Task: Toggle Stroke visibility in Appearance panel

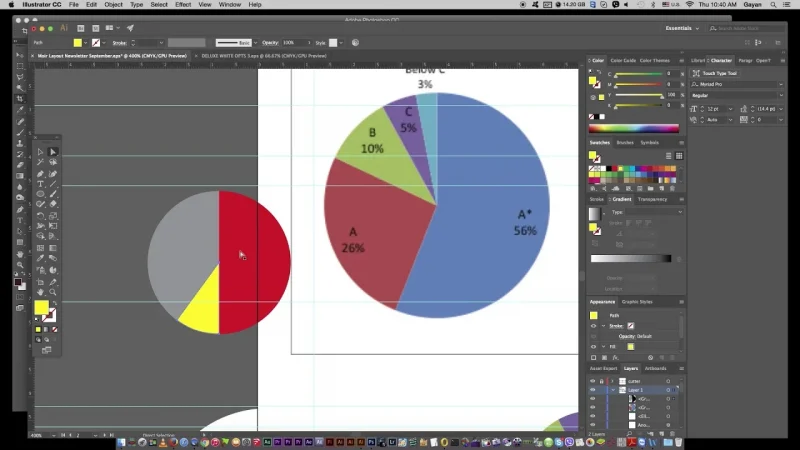Action: [x=594, y=326]
